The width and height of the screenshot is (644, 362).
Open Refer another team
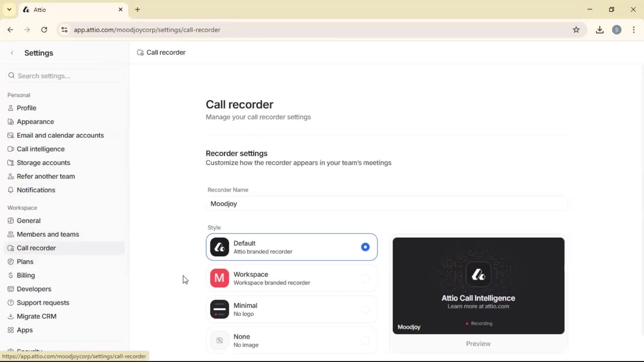(x=46, y=176)
